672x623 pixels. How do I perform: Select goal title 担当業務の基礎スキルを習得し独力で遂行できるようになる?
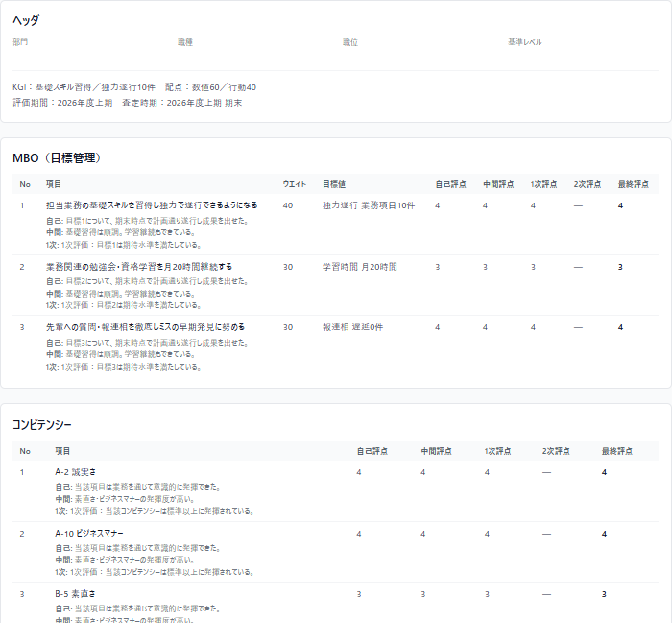tap(152, 205)
